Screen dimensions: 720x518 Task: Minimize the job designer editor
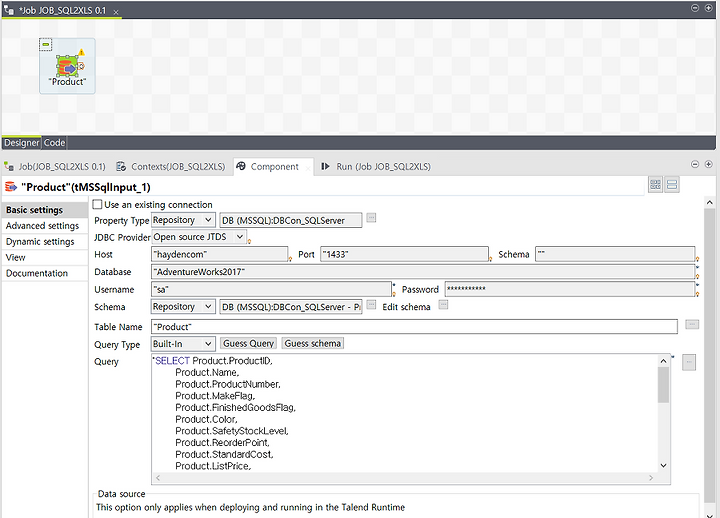coord(695,8)
